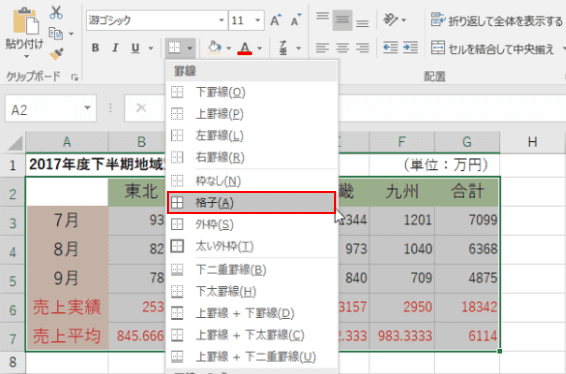Image resolution: width=566 pixels, height=374 pixels.
Task: Toggle Italic formatting
Action: coord(115,48)
